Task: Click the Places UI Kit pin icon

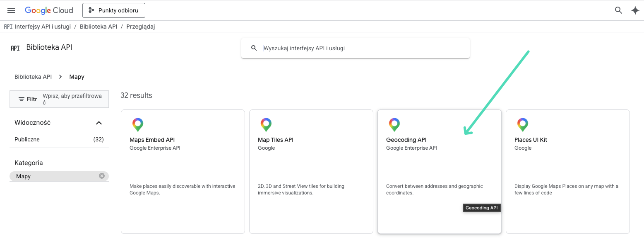Action: point(522,124)
